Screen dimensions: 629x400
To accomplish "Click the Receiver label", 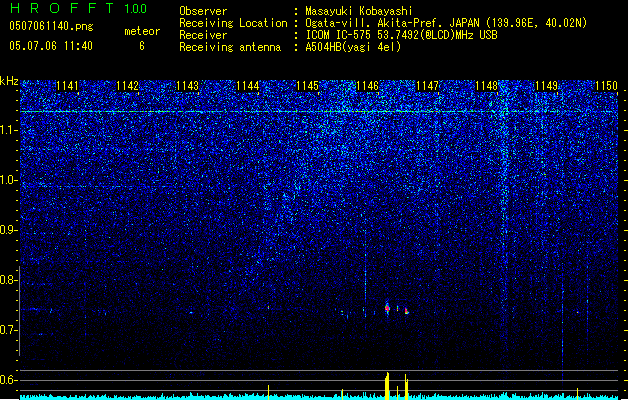I will pyautogui.click(x=203, y=35).
